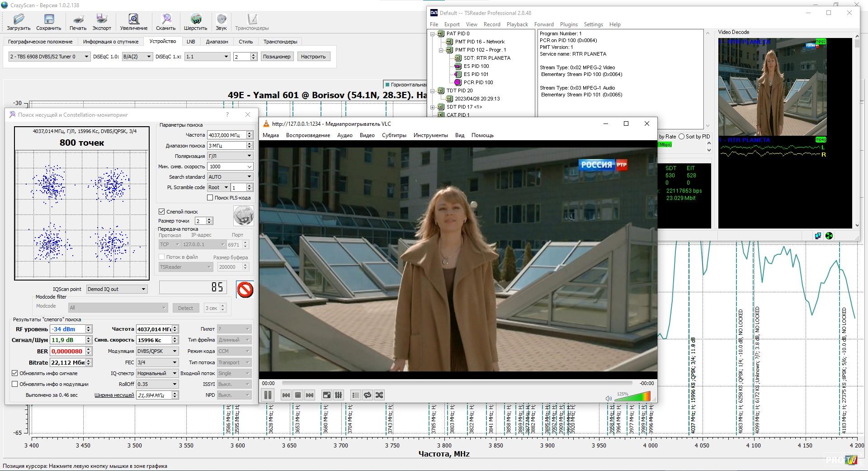
Task: Open VLC playlist icon
Action: pos(355,395)
